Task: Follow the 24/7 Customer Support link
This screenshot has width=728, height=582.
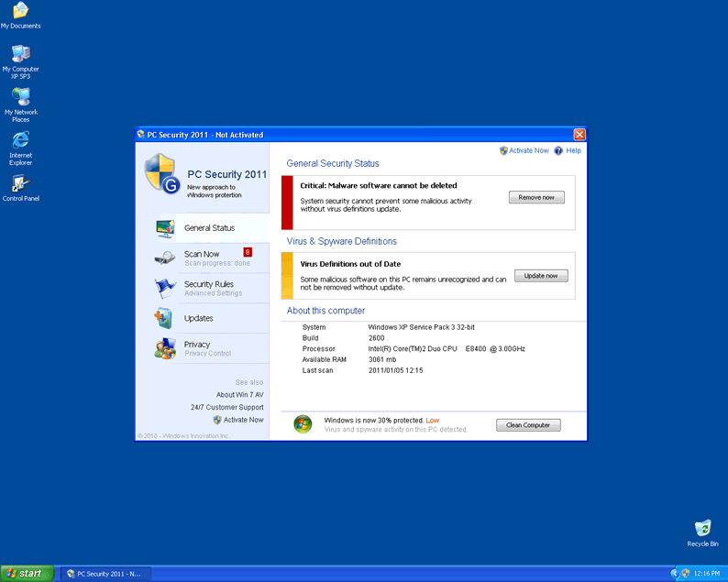Action: [226, 407]
